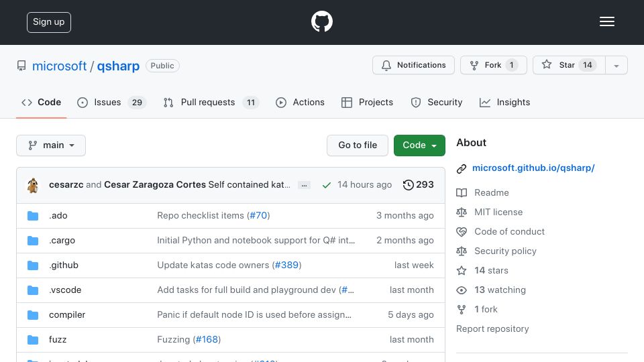Open the Security policy link
The height and width of the screenshot is (362, 644).
click(x=505, y=251)
